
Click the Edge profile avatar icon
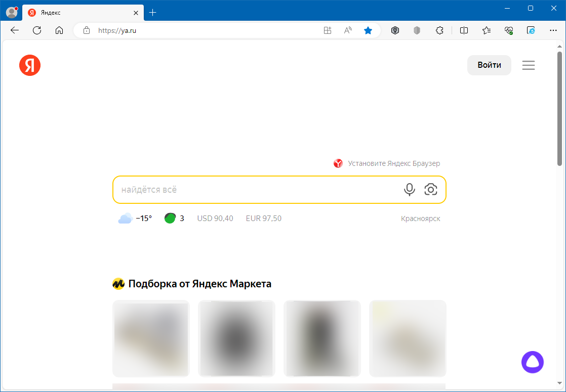[x=12, y=12]
